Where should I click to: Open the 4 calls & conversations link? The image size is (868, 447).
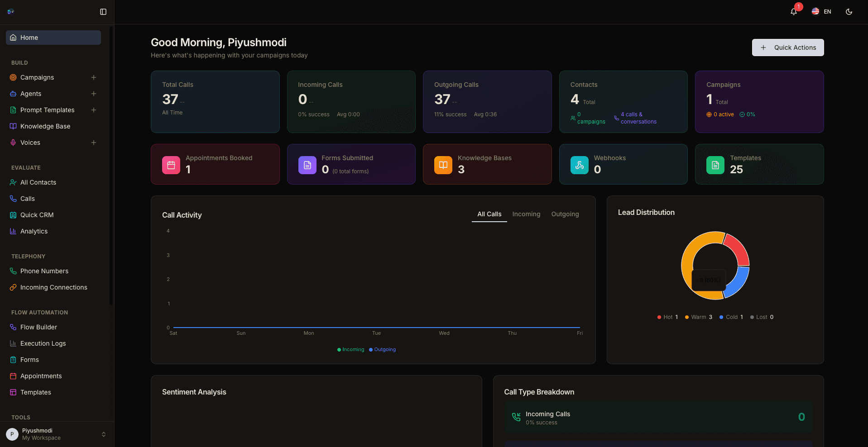pos(638,118)
